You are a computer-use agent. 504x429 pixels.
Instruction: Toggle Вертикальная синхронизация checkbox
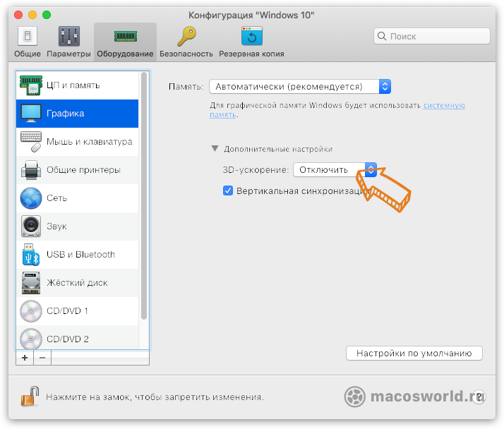(228, 191)
